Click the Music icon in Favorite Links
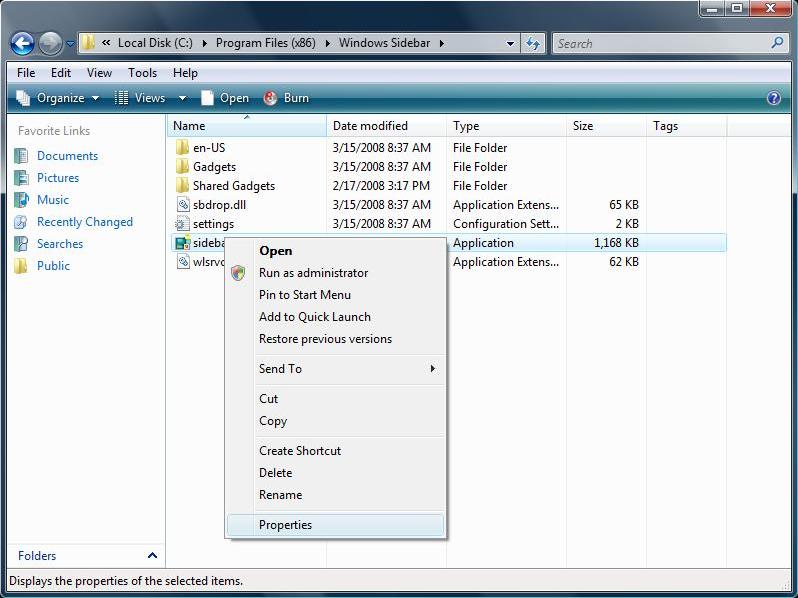This screenshot has width=798, height=598. 21,200
